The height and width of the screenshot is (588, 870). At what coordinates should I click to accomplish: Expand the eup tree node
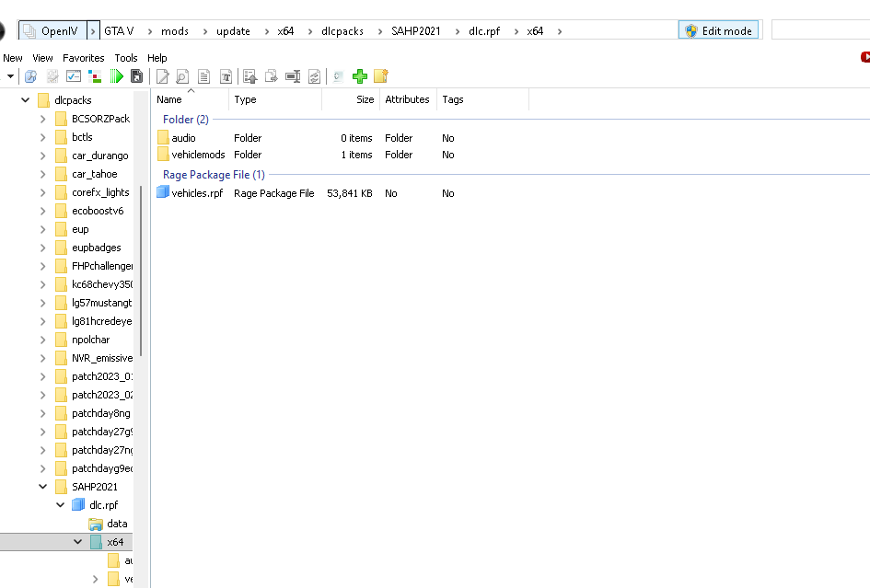(42, 229)
